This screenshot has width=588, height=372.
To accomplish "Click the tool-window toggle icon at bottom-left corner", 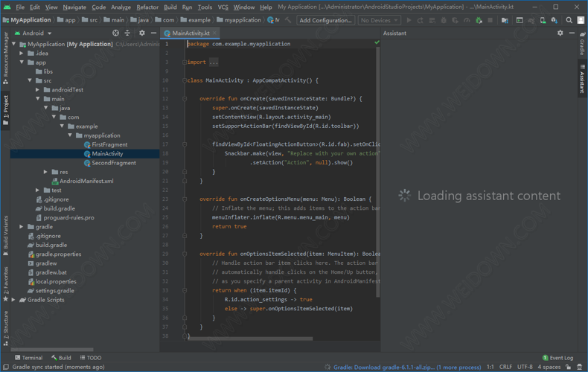I will pos(6,367).
